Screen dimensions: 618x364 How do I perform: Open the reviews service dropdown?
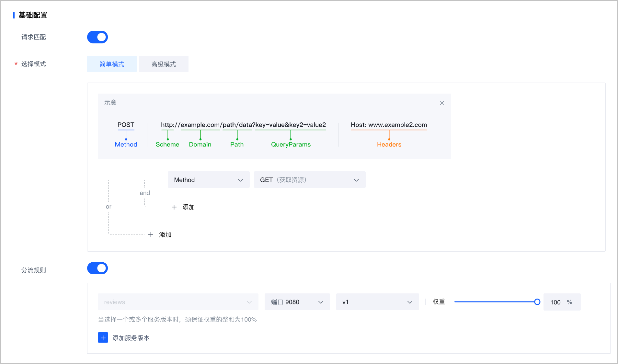pyautogui.click(x=178, y=302)
